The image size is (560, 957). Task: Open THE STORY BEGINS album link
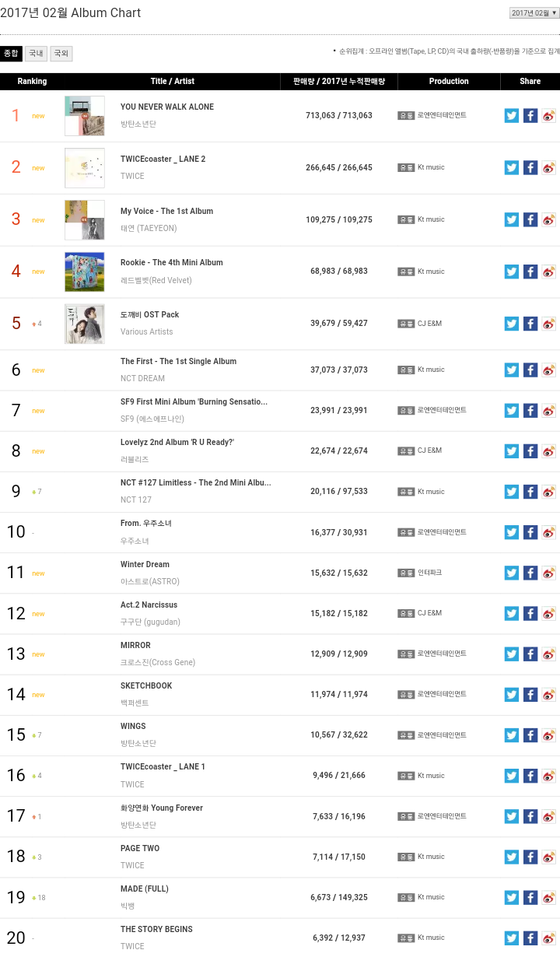(x=156, y=930)
